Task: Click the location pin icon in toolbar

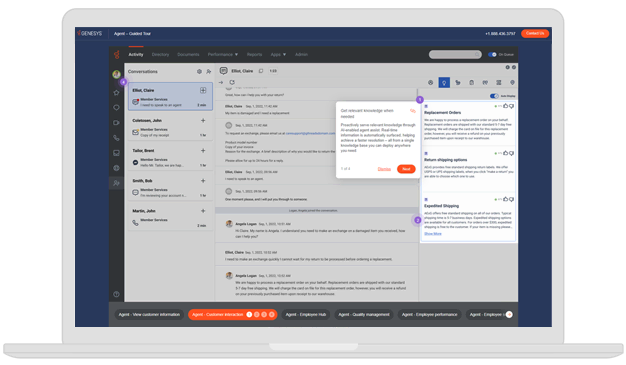Action: (512, 83)
